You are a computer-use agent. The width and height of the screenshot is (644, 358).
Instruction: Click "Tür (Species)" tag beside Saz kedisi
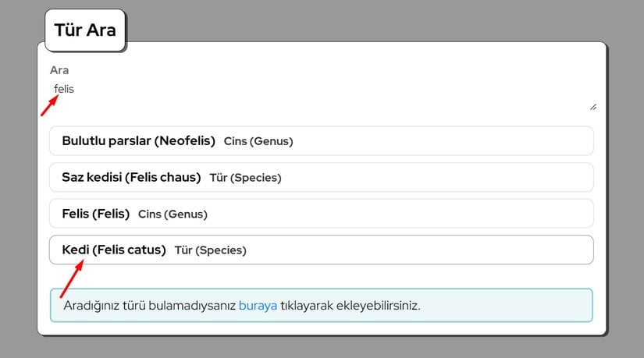point(245,178)
